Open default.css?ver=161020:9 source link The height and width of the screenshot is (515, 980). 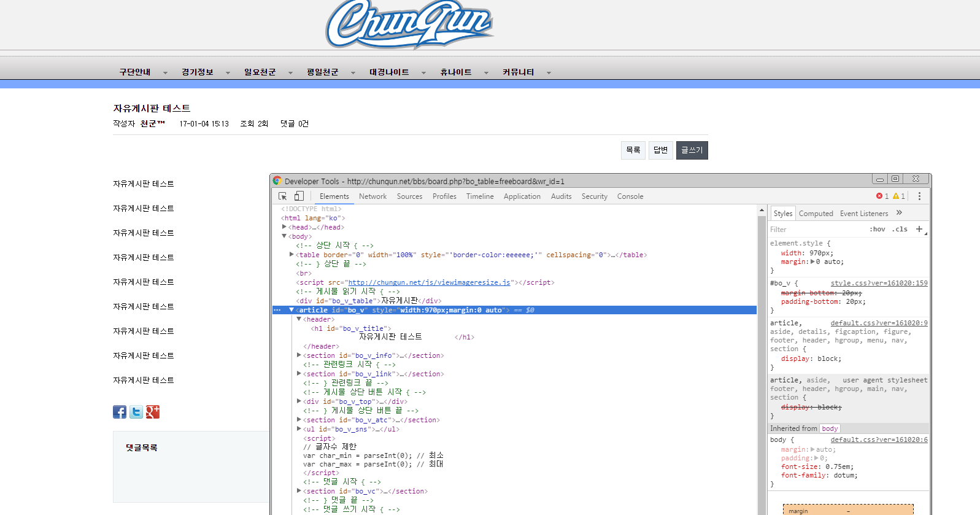click(879, 323)
